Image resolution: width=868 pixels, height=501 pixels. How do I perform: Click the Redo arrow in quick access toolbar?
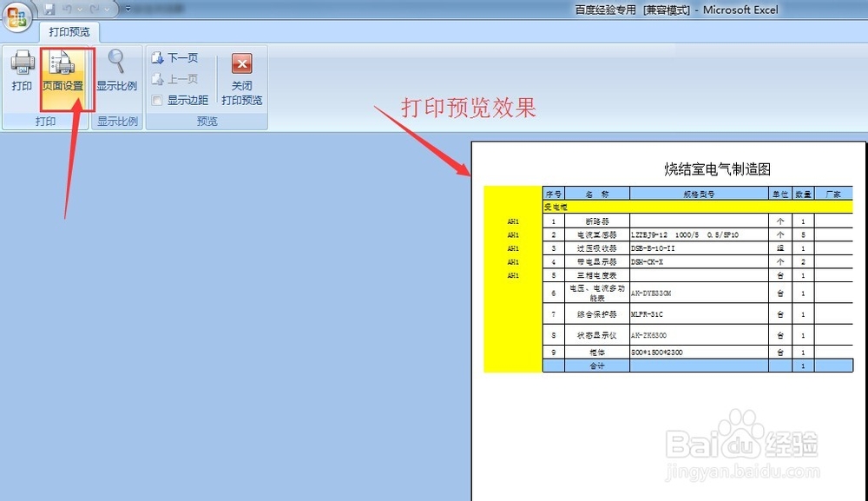point(94,10)
